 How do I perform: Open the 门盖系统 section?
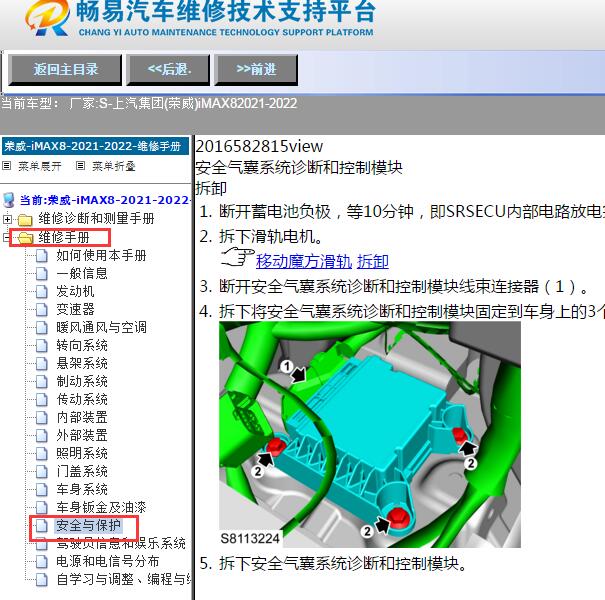click(x=81, y=471)
